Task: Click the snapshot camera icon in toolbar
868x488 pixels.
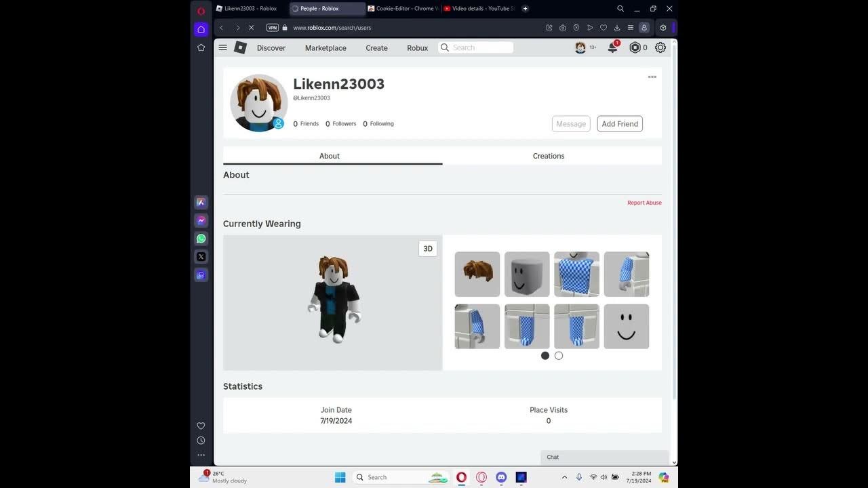Action: click(x=563, y=28)
